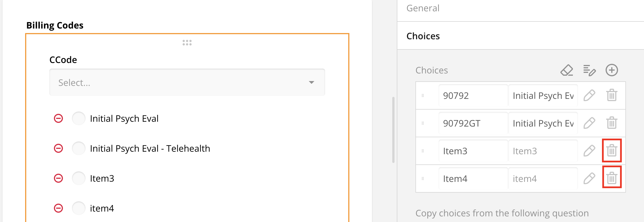Remove Initial Psych Eval using red minus icon
644x222 pixels.
58,118
